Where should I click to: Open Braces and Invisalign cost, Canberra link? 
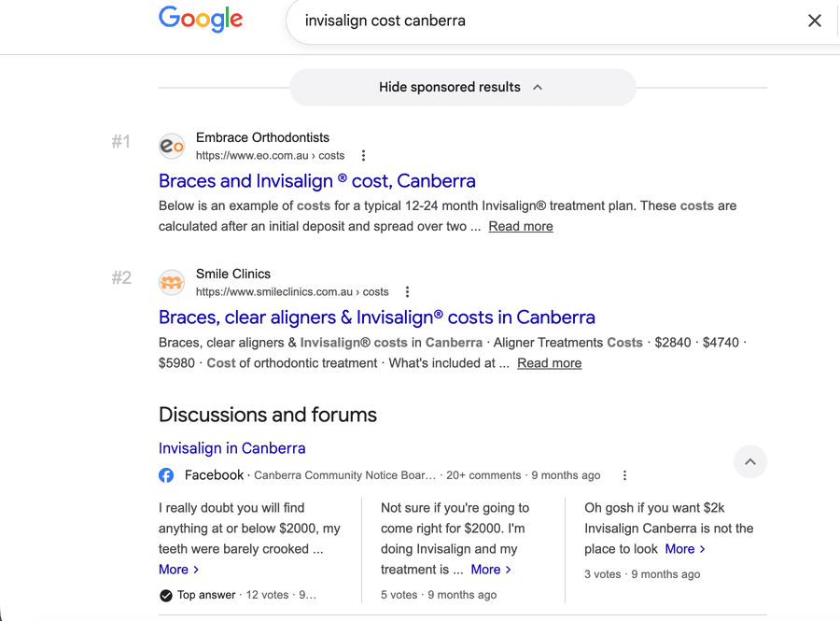(x=317, y=181)
